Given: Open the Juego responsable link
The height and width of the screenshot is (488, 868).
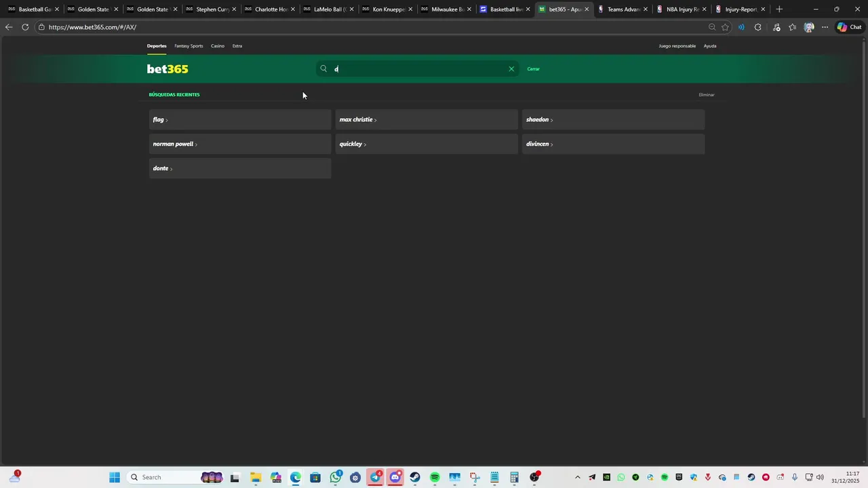Looking at the screenshot, I should coord(677,46).
